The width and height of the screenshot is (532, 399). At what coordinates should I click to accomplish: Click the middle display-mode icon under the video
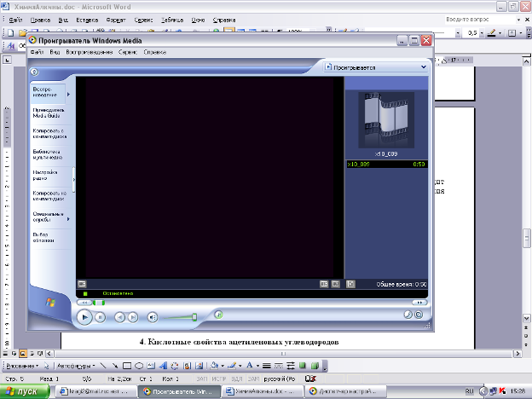(x=336, y=284)
